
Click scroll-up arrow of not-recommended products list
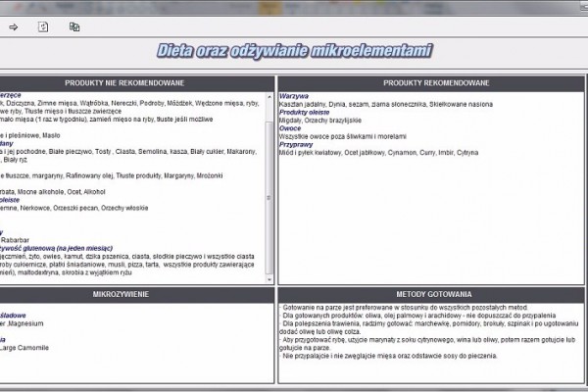[269, 96]
